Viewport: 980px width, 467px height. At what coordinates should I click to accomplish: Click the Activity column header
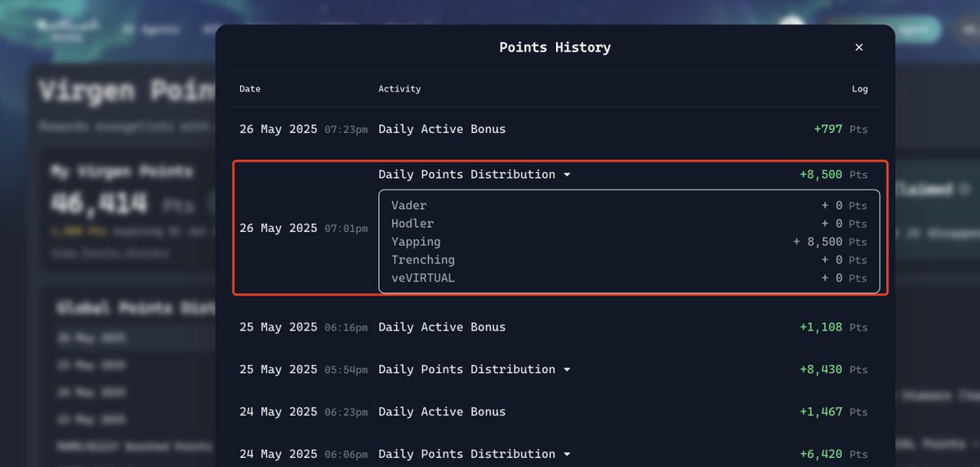[399, 89]
